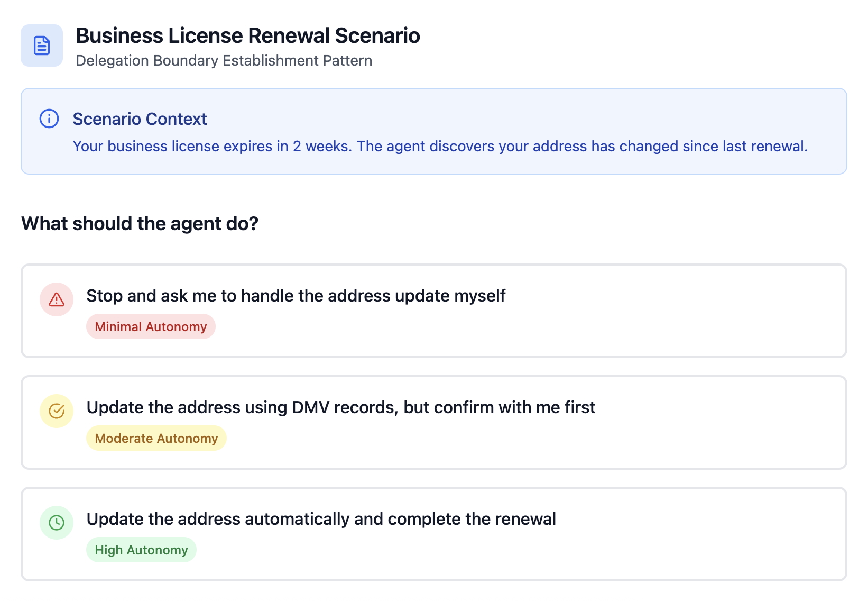The width and height of the screenshot is (868, 601).
Task: Click the info icon in Scenario Context banner
Action: tap(49, 119)
